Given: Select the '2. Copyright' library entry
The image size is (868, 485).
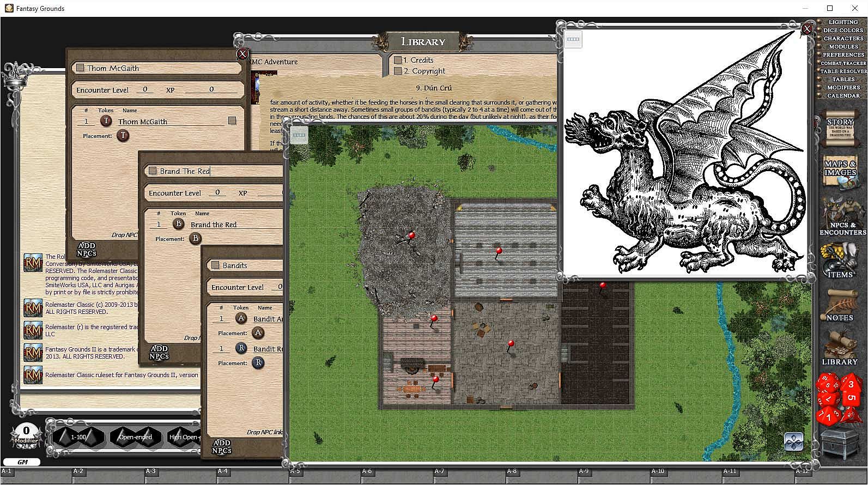Looking at the screenshot, I should coord(424,71).
